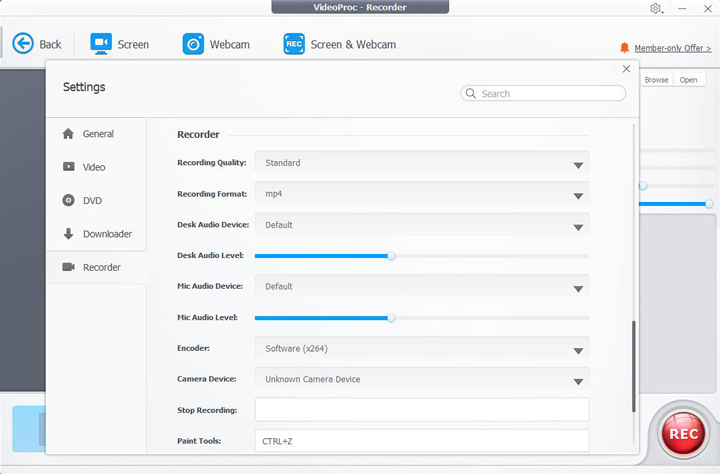Open the Recorder settings tab
Image resolution: width=720 pixels, height=474 pixels.
point(96,267)
